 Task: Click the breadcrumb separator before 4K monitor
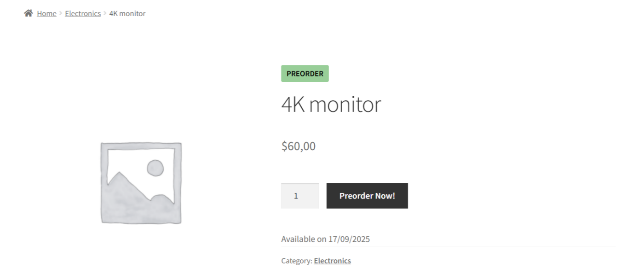[105, 13]
